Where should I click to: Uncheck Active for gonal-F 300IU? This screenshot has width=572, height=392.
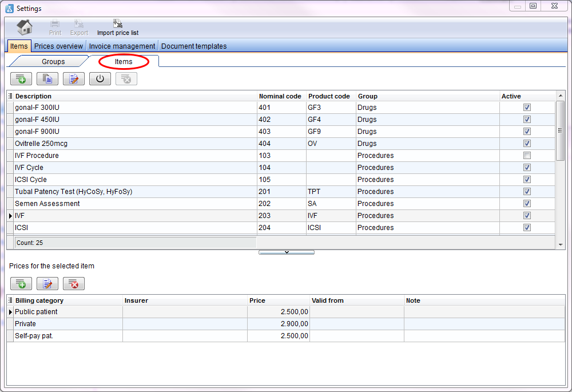(x=527, y=108)
